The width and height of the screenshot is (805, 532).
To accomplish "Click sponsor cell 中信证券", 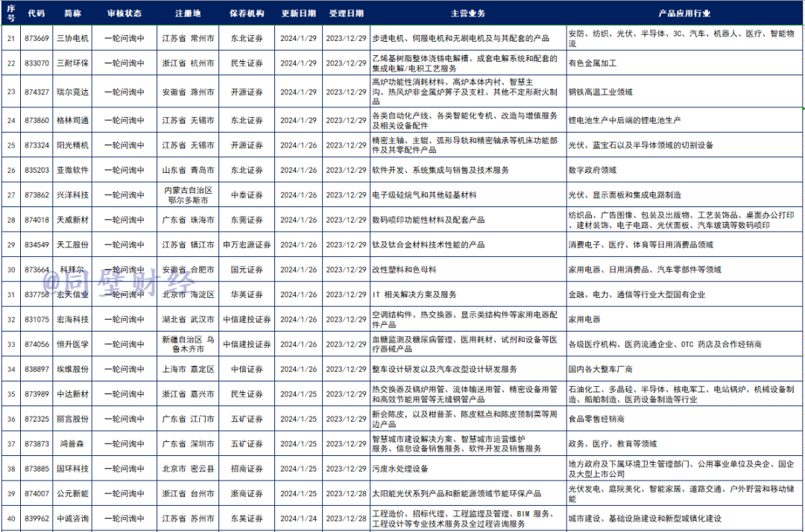I will point(247,369).
